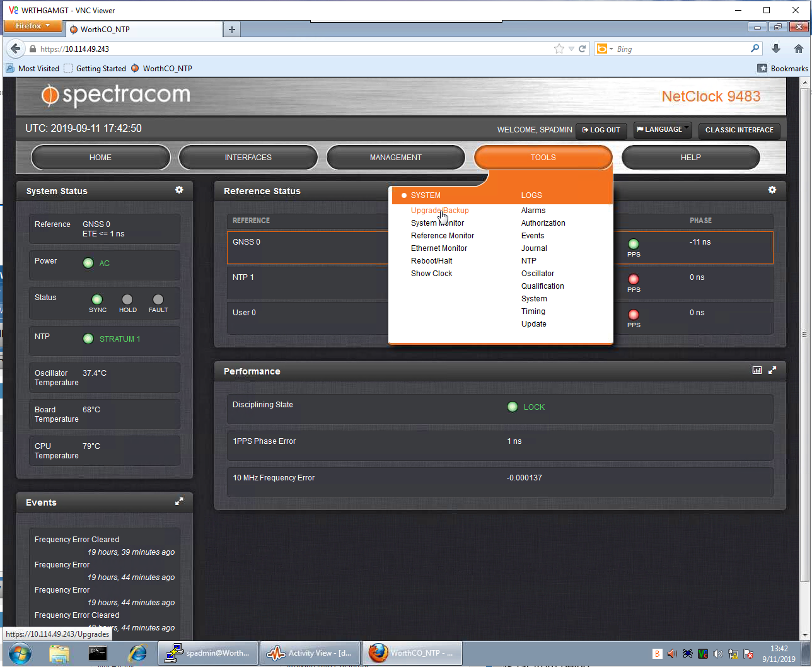Click the Firefox back arrow
This screenshot has height=667, width=812.
click(x=16, y=49)
